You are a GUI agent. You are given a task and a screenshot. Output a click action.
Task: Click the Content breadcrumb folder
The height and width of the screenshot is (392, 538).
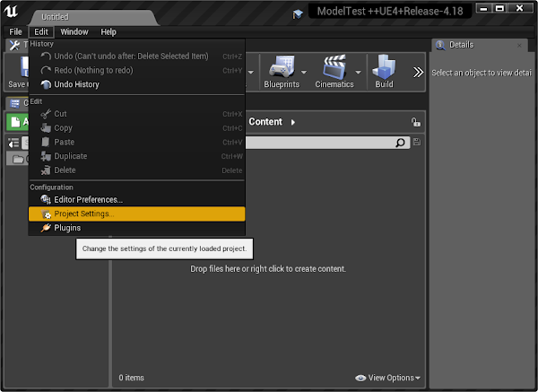[x=265, y=122]
